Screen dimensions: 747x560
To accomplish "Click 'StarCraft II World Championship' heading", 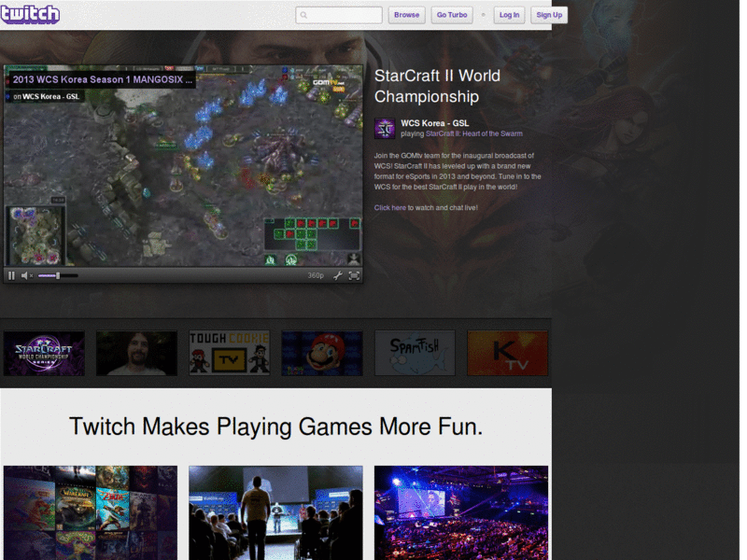I will [437, 86].
